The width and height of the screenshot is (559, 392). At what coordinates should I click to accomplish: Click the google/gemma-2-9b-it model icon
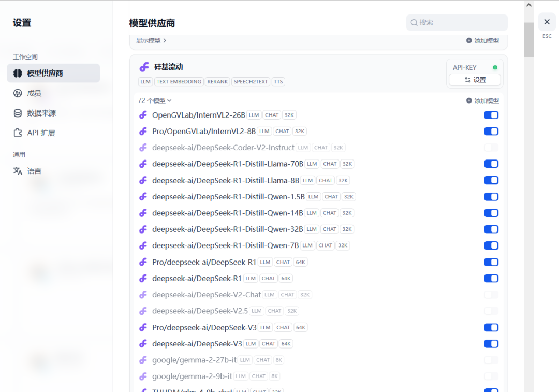[143, 376]
